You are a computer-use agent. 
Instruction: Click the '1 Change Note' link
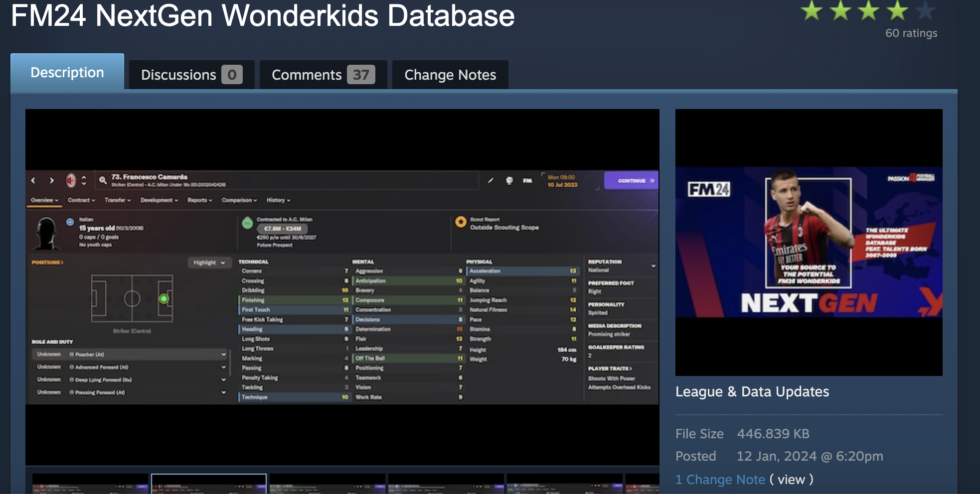(720, 480)
